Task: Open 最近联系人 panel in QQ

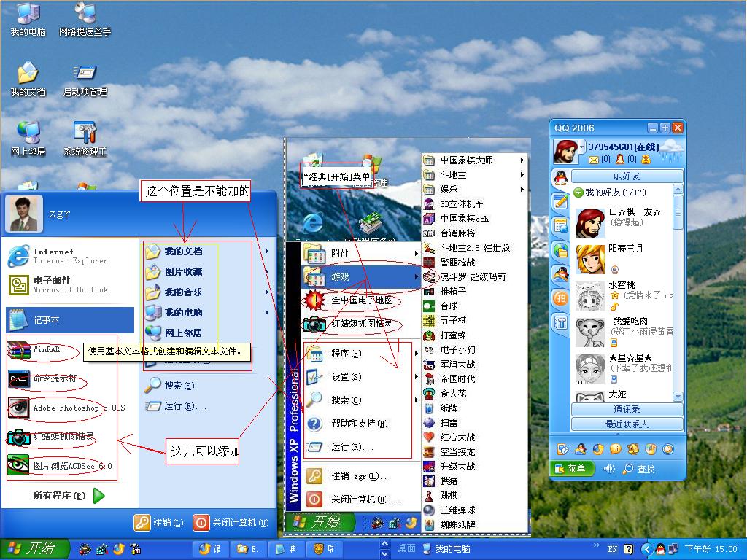Action: pos(627,424)
